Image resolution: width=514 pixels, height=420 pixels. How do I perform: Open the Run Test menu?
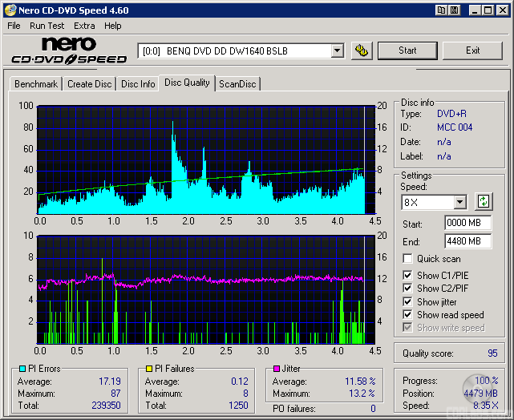[x=47, y=26]
